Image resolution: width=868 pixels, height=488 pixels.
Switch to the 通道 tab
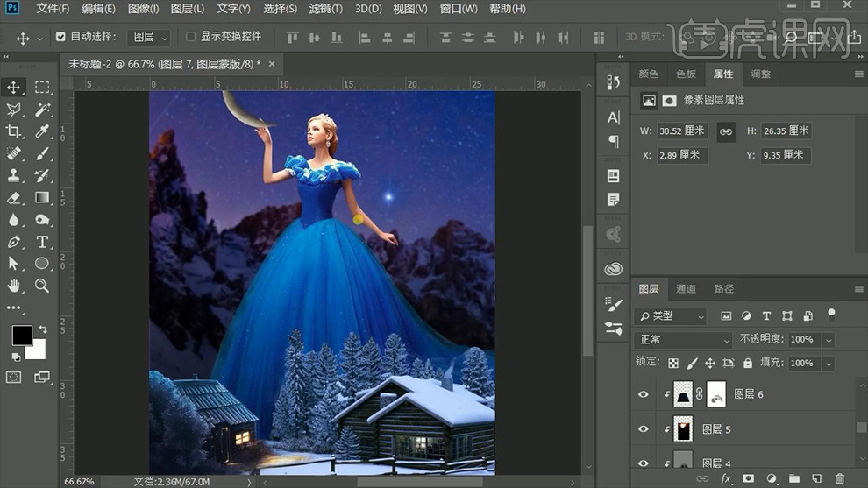(x=686, y=288)
